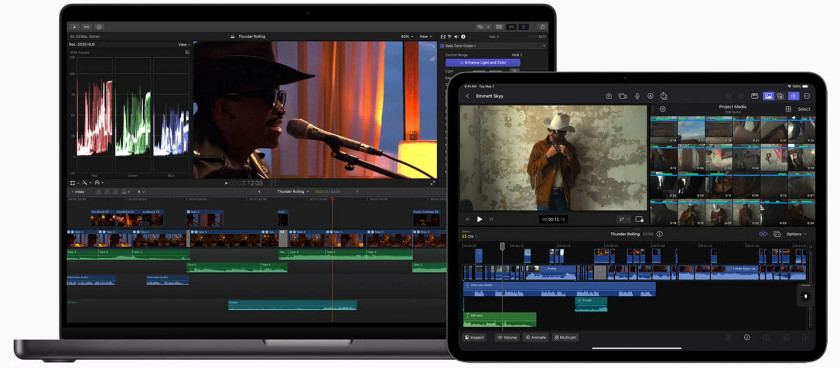Click the share export icon on Mac
Image resolution: width=840 pixels, height=368 pixels.
[542, 26]
